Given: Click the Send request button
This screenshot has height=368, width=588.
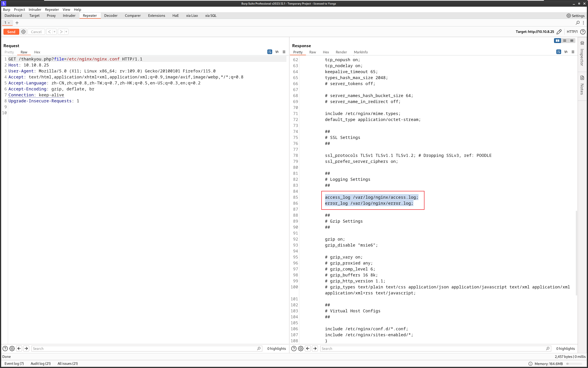Looking at the screenshot, I should [x=11, y=32].
